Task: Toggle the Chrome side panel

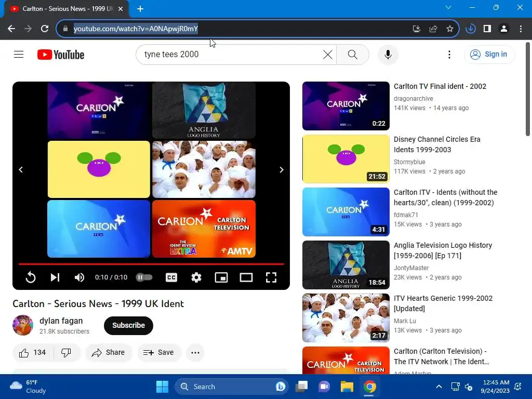Action: click(x=487, y=29)
